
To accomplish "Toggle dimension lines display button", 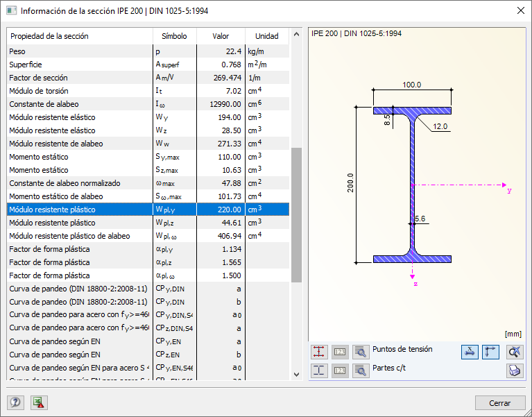I will pos(470,352).
